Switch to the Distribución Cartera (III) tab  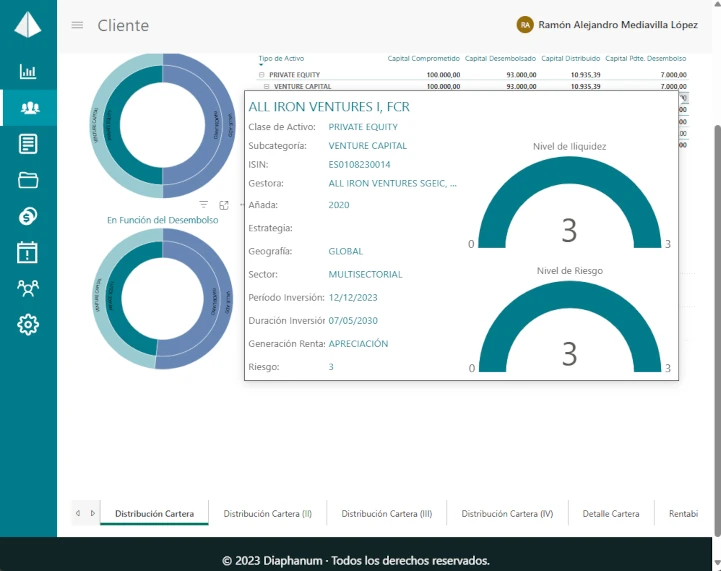[x=387, y=514]
